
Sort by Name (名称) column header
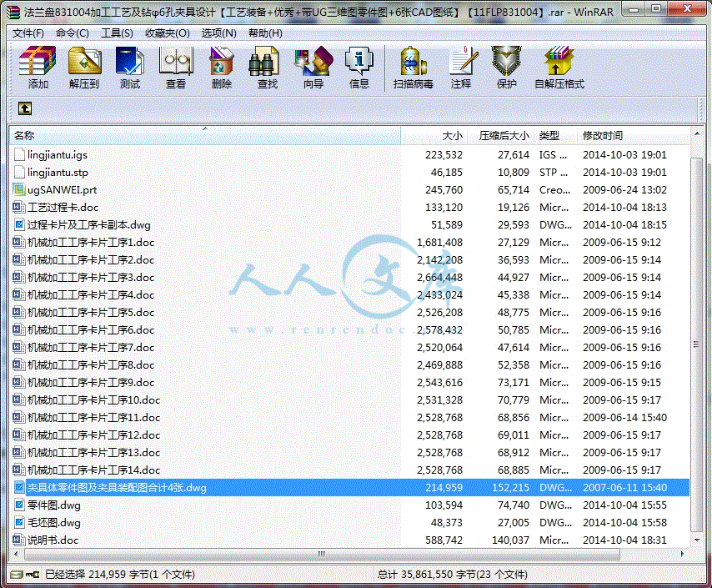pyautogui.click(x=205, y=135)
